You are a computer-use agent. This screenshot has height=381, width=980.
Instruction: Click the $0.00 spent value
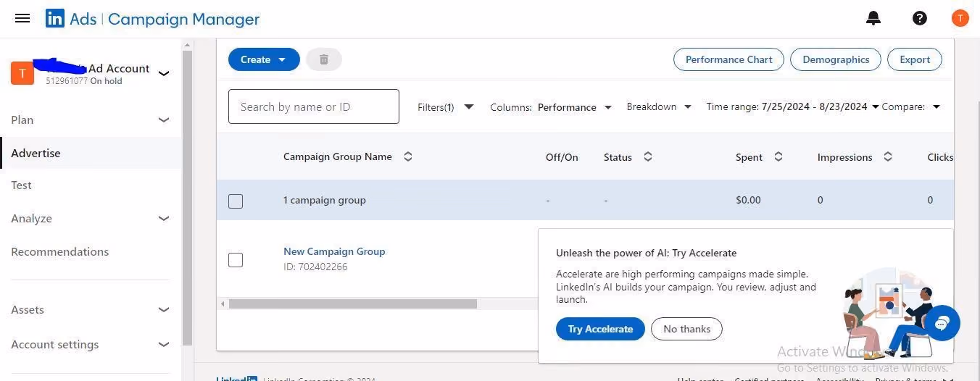pos(748,200)
